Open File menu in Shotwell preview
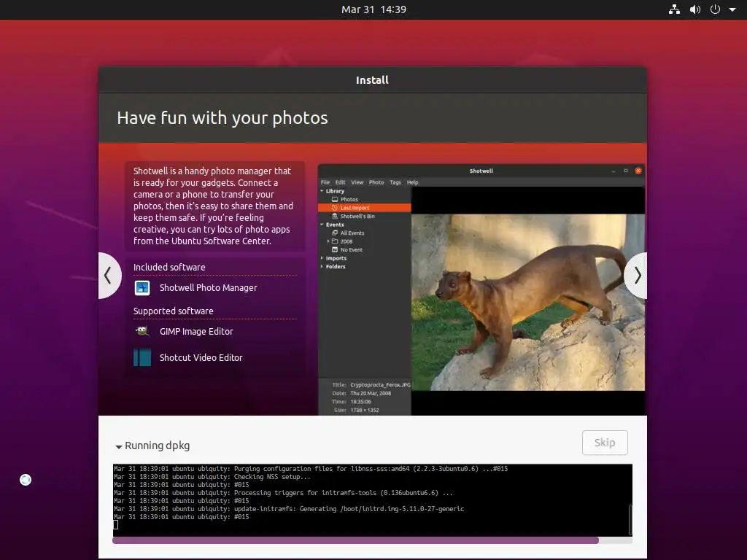 point(325,182)
